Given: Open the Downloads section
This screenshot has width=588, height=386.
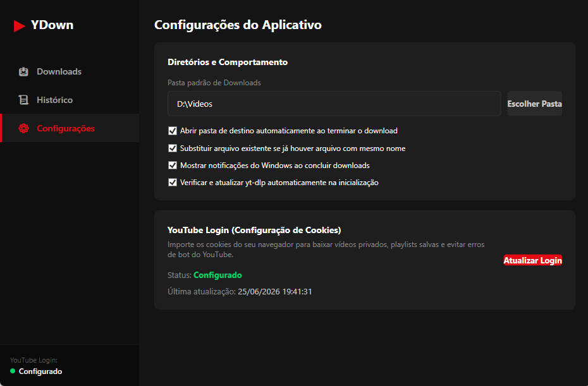Looking at the screenshot, I should pyautogui.click(x=70, y=71).
